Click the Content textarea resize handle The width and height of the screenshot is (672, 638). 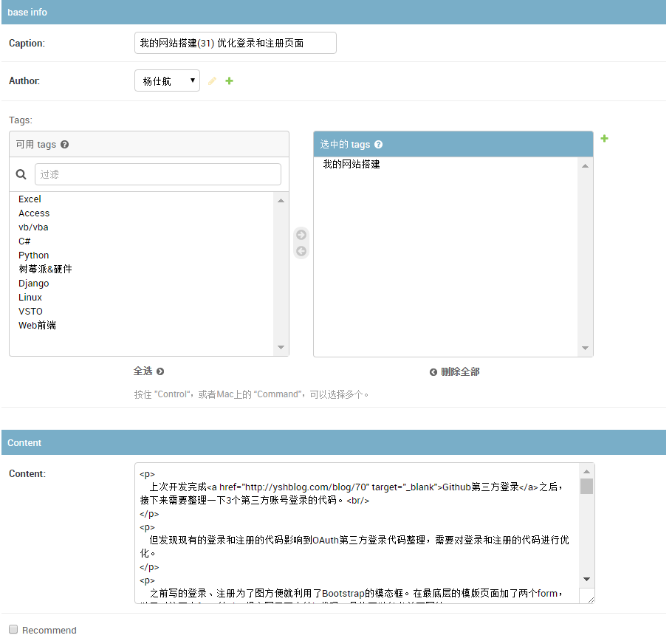(591, 600)
